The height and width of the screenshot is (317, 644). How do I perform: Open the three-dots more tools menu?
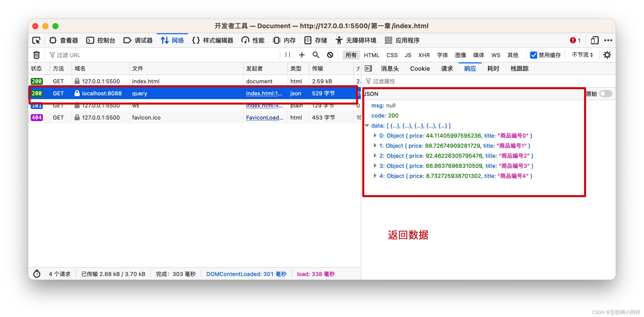click(608, 40)
